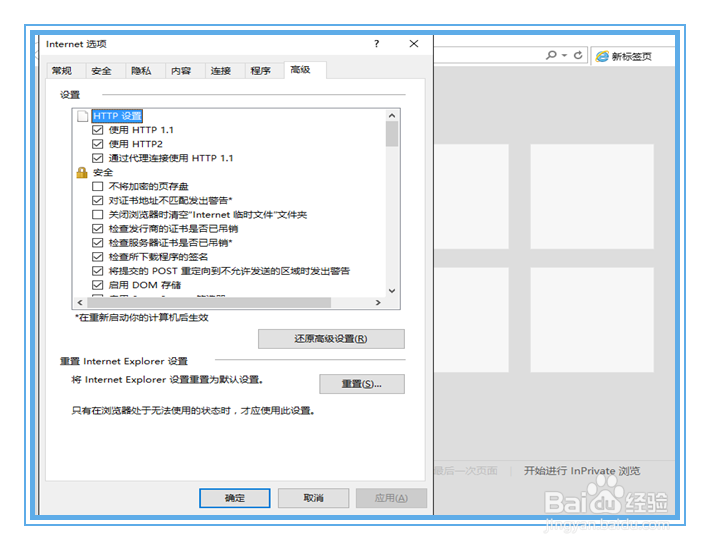Select the 新标签页 browser tab

[633, 57]
